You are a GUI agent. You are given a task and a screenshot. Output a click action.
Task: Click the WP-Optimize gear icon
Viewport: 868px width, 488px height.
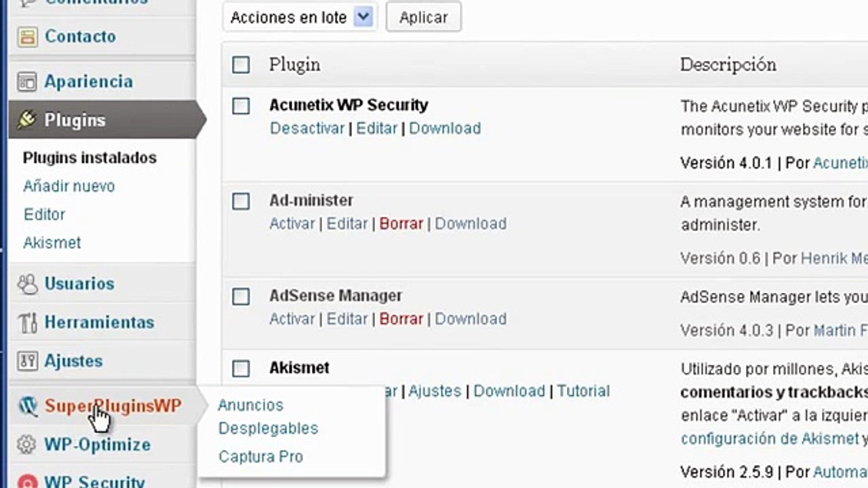pyautogui.click(x=27, y=445)
